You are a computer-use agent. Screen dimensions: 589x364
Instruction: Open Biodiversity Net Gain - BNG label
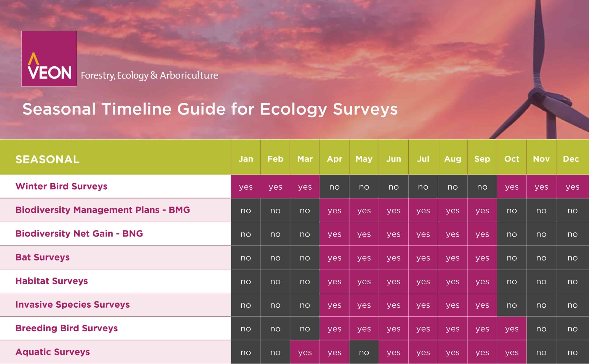click(79, 234)
